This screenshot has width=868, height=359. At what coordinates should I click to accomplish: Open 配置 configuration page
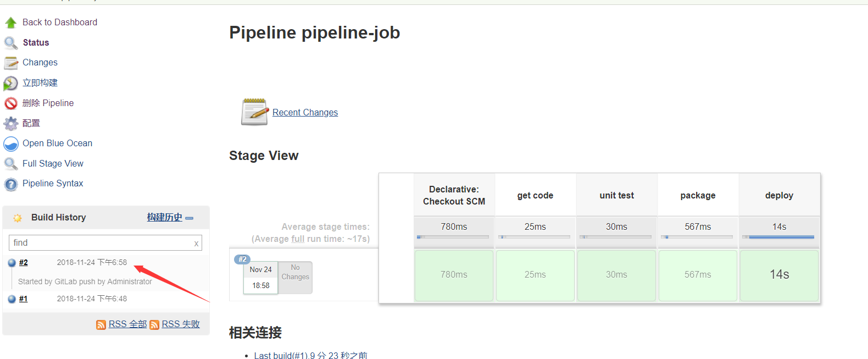[x=31, y=123]
